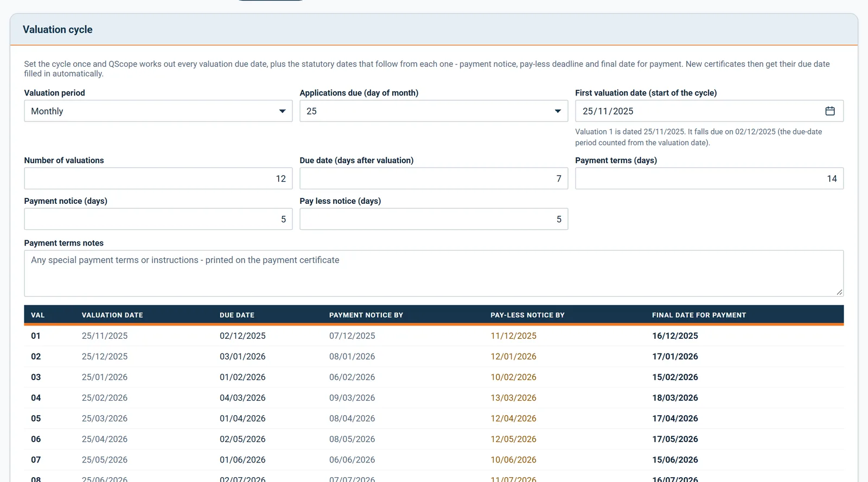
Task: Click the VALUATION DATE column header
Action: [x=112, y=315]
